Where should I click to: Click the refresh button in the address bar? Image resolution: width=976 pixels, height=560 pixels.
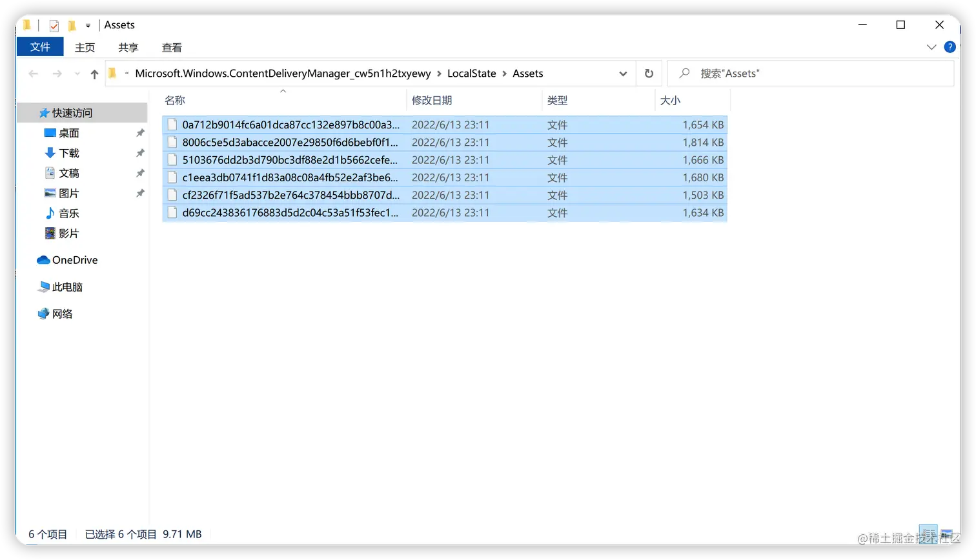(x=649, y=74)
